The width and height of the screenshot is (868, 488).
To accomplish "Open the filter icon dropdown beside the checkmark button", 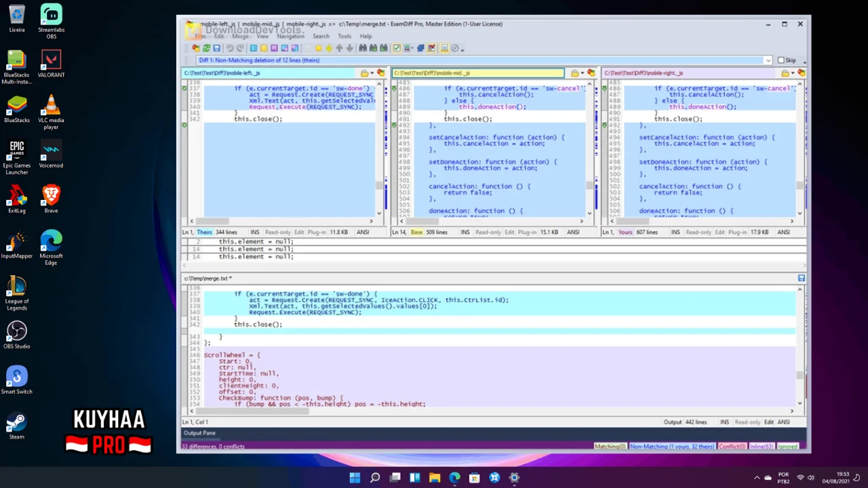I will (409, 48).
